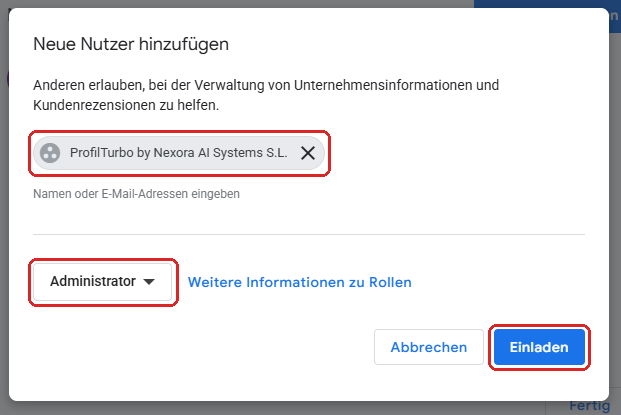621x415 pixels.
Task: Click the Abbrechen button
Action: pyautogui.click(x=429, y=347)
